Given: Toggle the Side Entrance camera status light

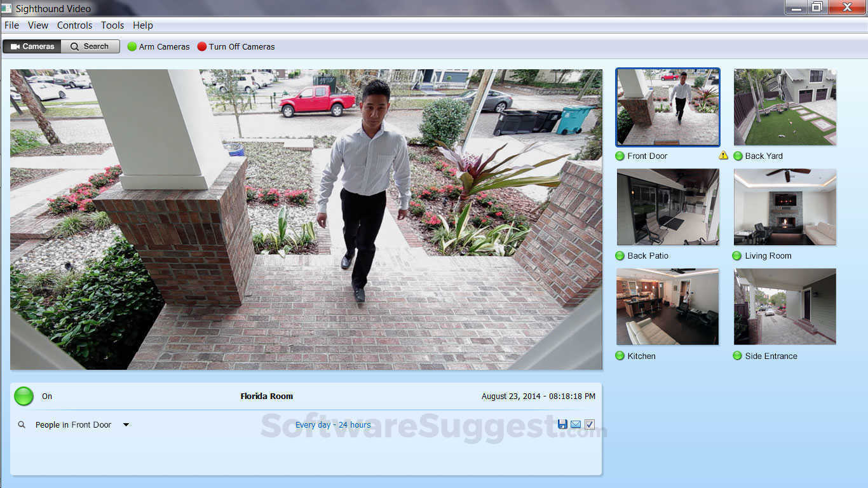Looking at the screenshot, I should click(x=737, y=356).
